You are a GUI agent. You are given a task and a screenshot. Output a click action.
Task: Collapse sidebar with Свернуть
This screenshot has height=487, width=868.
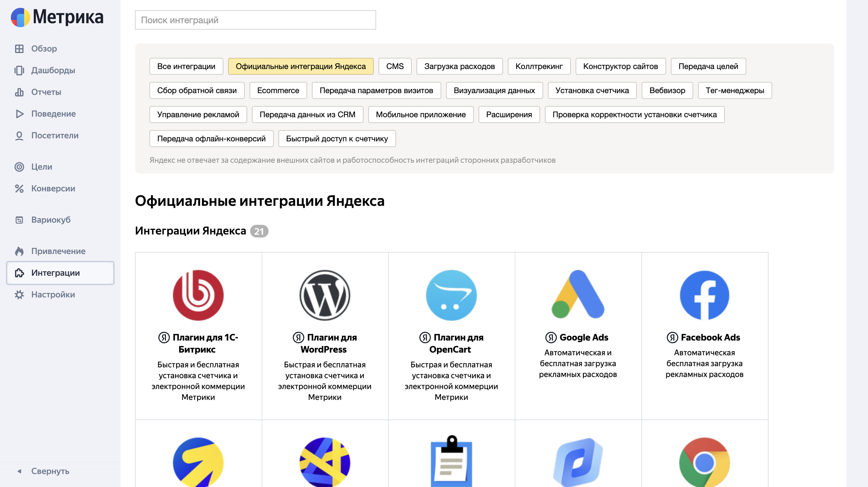(x=50, y=471)
